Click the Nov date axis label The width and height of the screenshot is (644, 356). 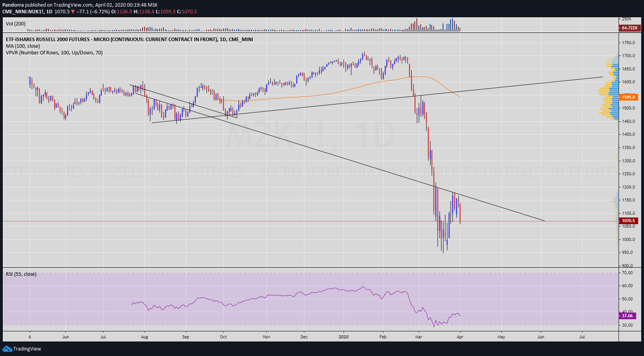(x=266, y=337)
